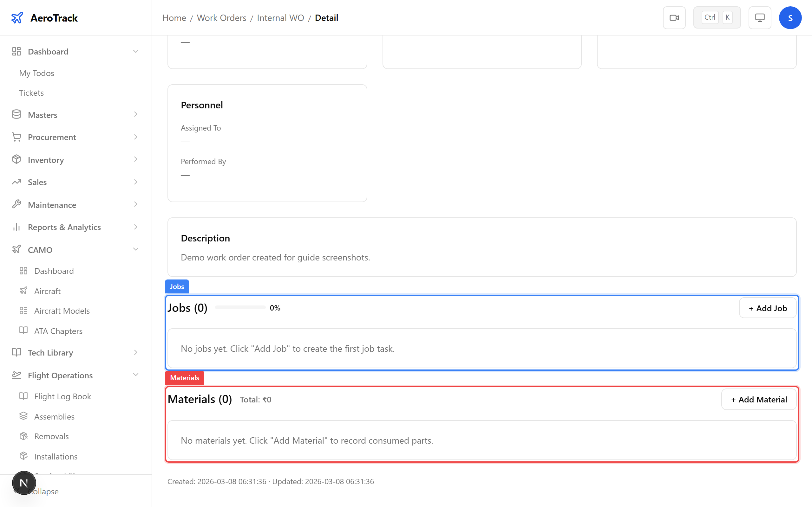Viewport: 812px width, 507px height.
Task: Open ATA Chapters under CAMO
Action: (58, 331)
